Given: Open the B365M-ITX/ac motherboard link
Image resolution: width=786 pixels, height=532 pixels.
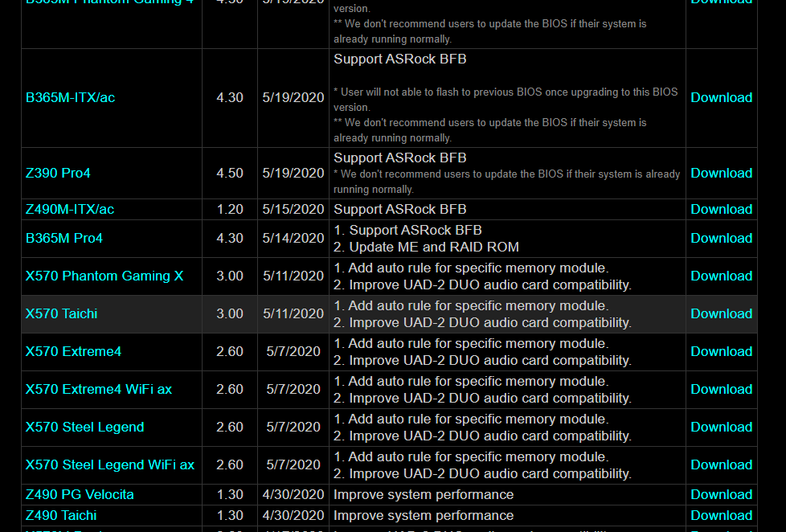Looking at the screenshot, I should tap(70, 97).
